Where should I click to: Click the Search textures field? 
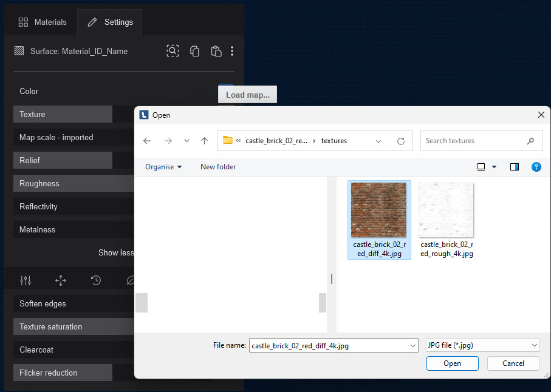[474, 141]
